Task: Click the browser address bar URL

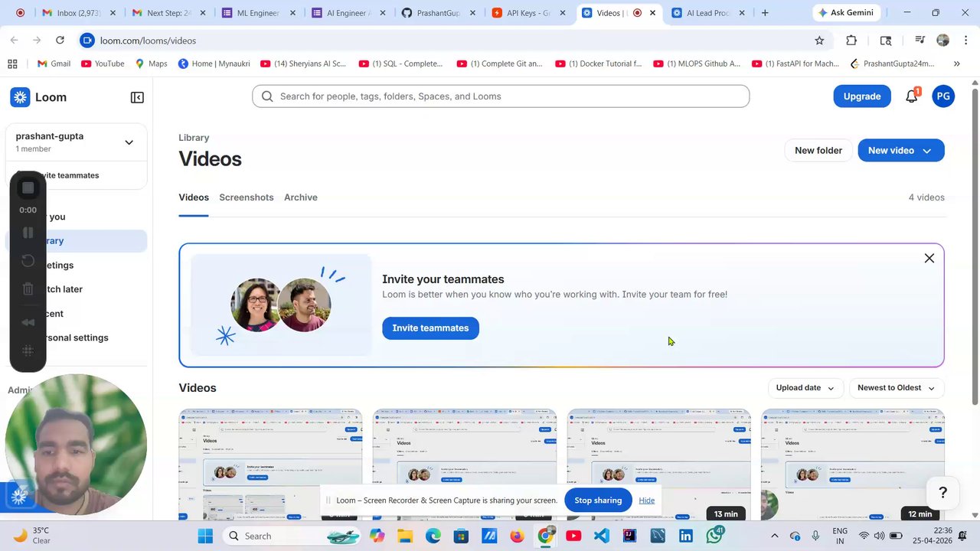Action: 148,41
